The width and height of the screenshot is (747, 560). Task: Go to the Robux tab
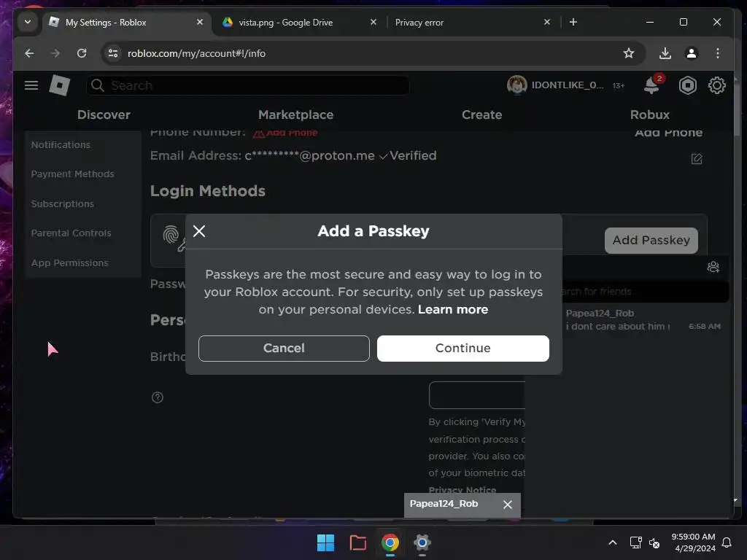pyautogui.click(x=650, y=114)
